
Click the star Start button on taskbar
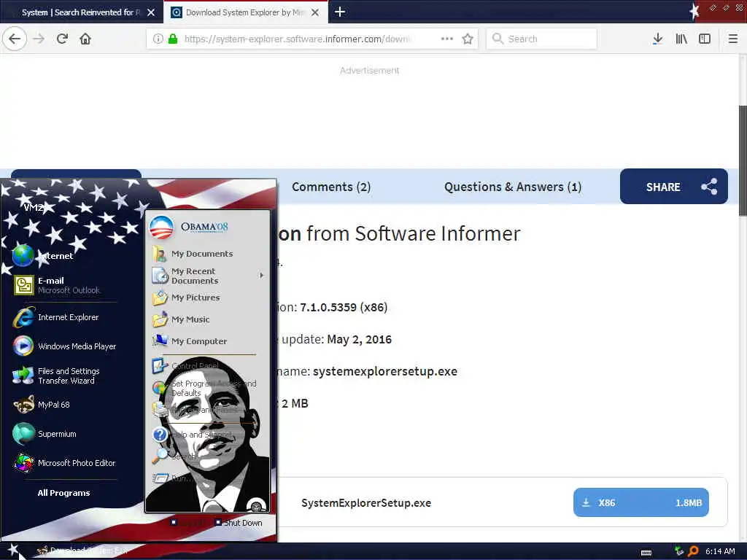[13, 551]
